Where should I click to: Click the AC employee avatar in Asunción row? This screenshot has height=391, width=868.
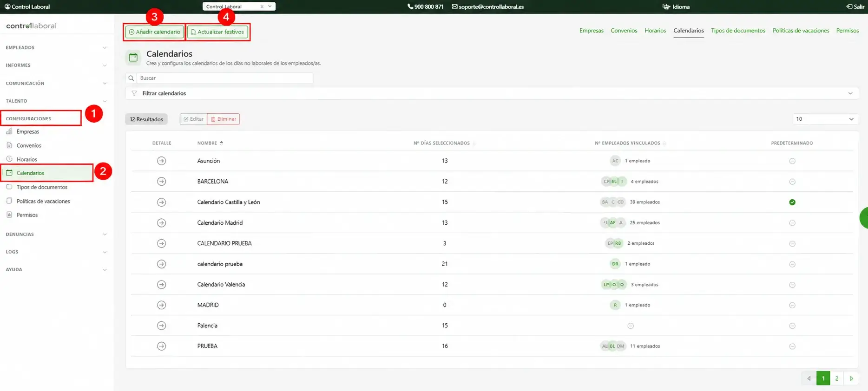[x=615, y=161]
